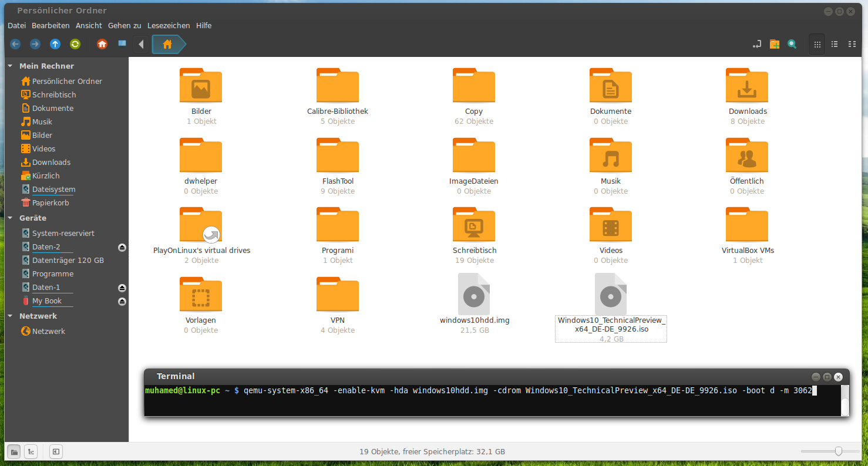Select the Calibre-Bibliothek folder
This screenshot has height=466, width=868.
pyautogui.click(x=338, y=86)
